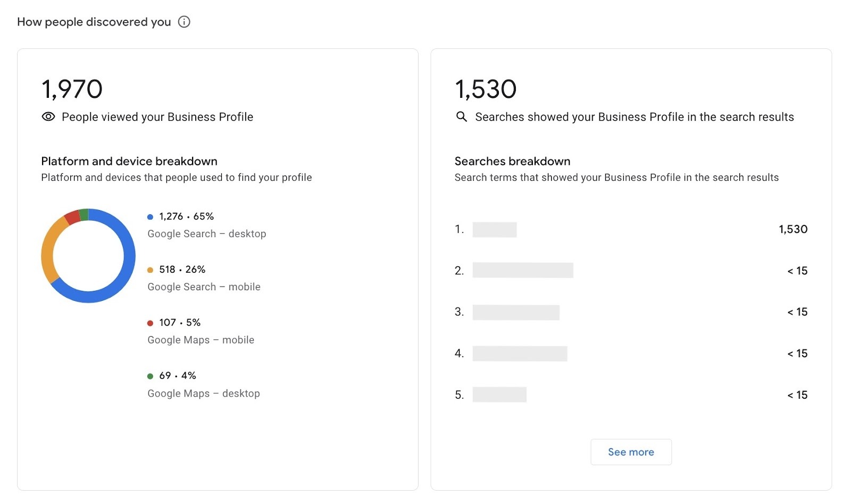Select the fifth search term placeholder
Image resolution: width=851 pixels, height=504 pixels.
point(500,394)
